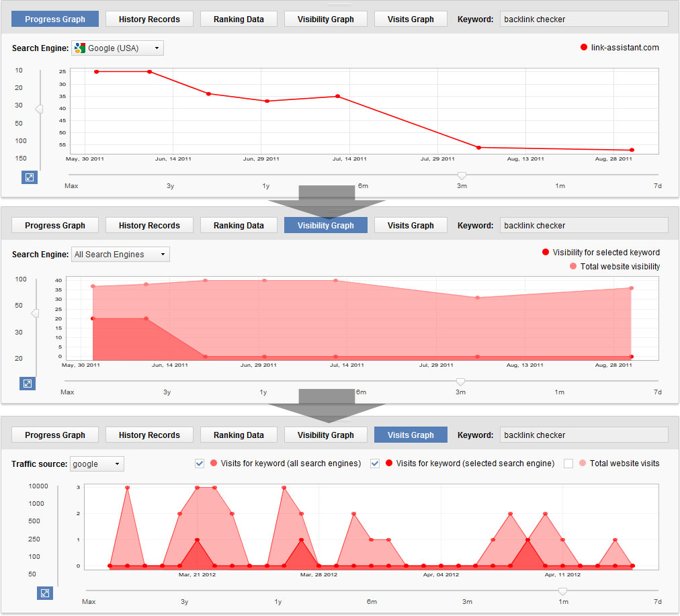Click first data point in Progress Graph line
Image resolution: width=680 pixels, height=616 pixels.
click(x=96, y=71)
